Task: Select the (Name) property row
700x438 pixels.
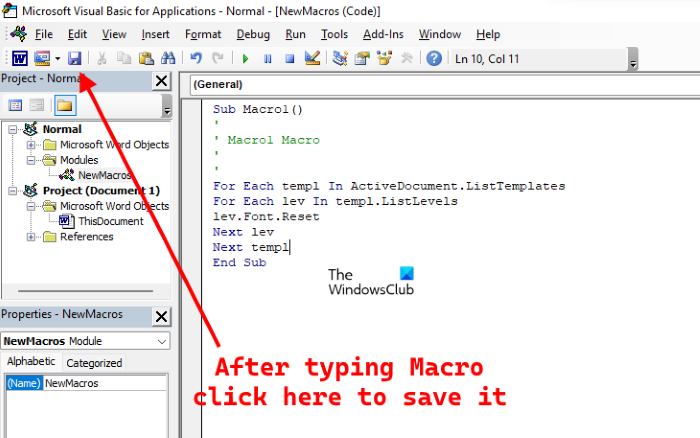Action: click(24, 383)
